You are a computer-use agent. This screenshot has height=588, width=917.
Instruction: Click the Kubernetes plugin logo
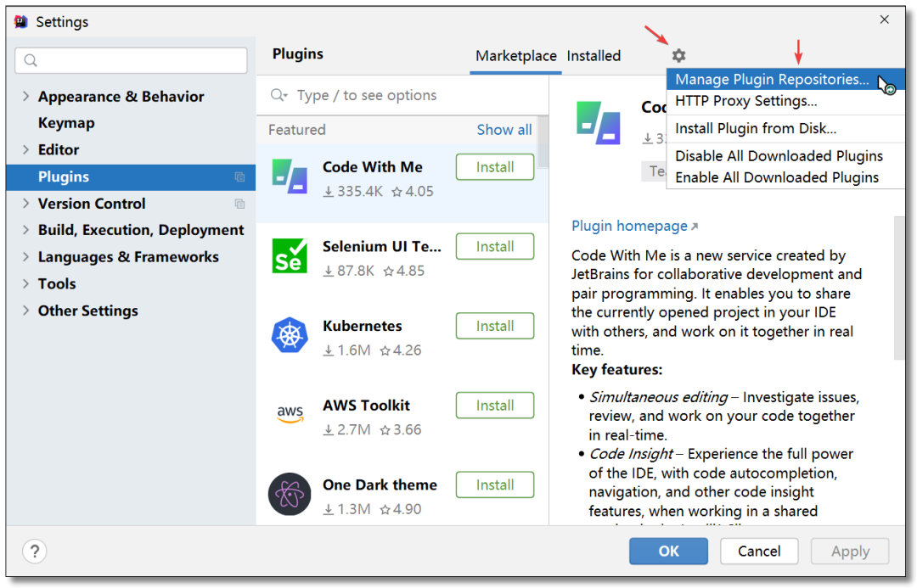pyautogui.click(x=290, y=335)
